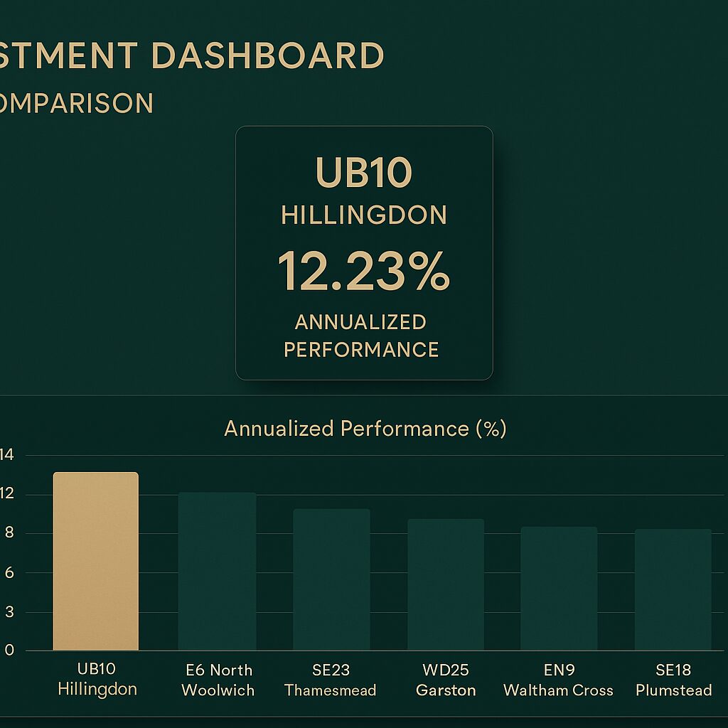728x728 pixels.
Task: Click the UB10 Hillingdon axis label
Action: coord(97,679)
